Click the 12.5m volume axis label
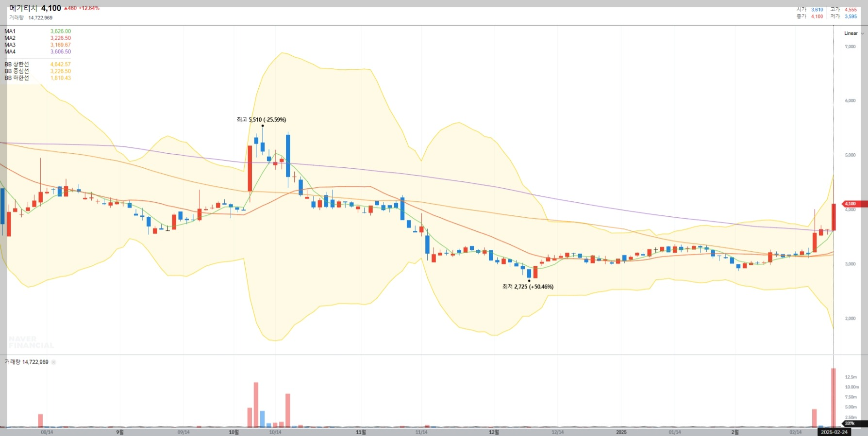The height and width of the screenshot is (436, 868). (x=851, y=377)
